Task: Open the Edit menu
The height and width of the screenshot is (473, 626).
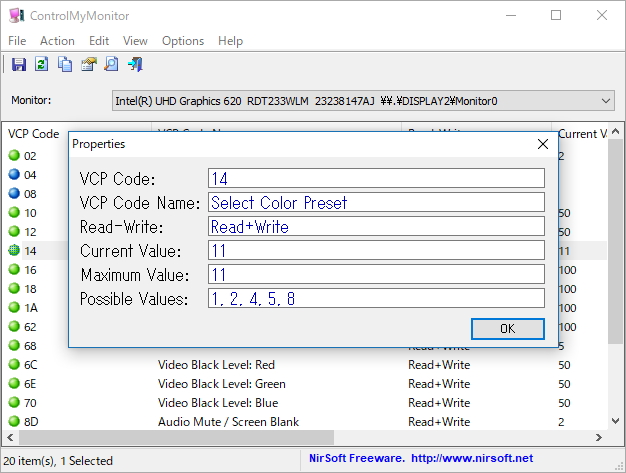Action: 99,41
